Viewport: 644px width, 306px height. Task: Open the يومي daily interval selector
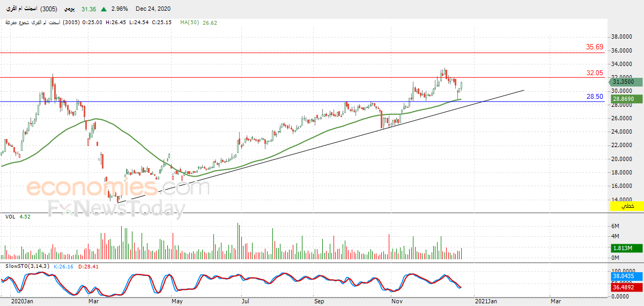tap(70, 9)
